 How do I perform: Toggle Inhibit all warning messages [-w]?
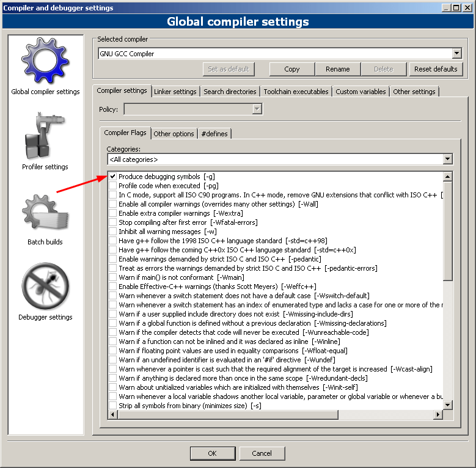pos(113,232)
